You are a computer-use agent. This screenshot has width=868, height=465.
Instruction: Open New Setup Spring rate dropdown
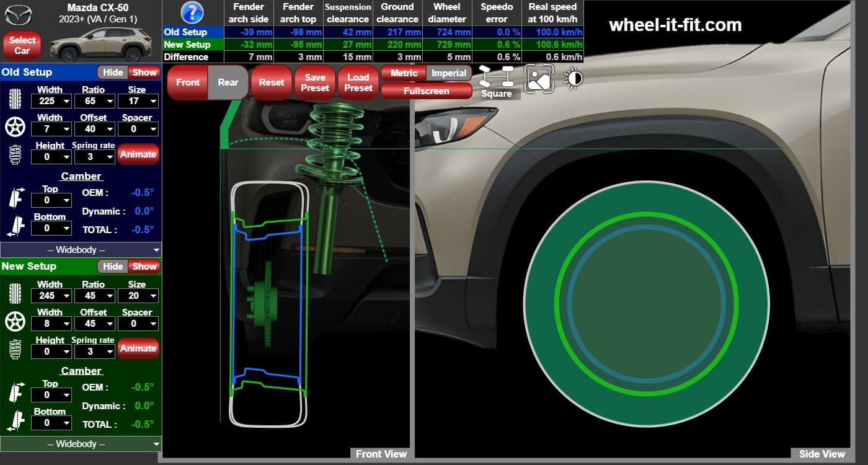tap(94, 352)
